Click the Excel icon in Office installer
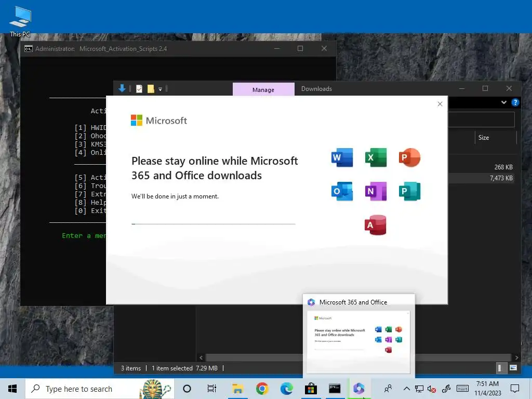Screen dimensions: 532x399 pyautogui.click(x=376, y=157)
